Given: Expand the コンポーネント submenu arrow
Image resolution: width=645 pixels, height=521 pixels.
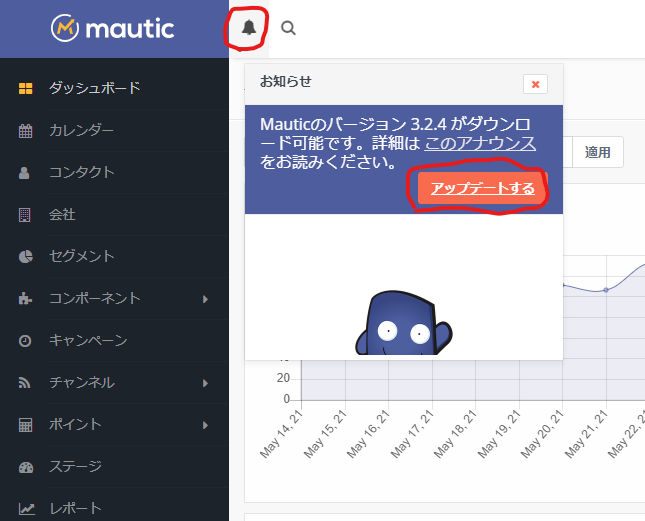Looking at the screenshot, I should (204, 299).
